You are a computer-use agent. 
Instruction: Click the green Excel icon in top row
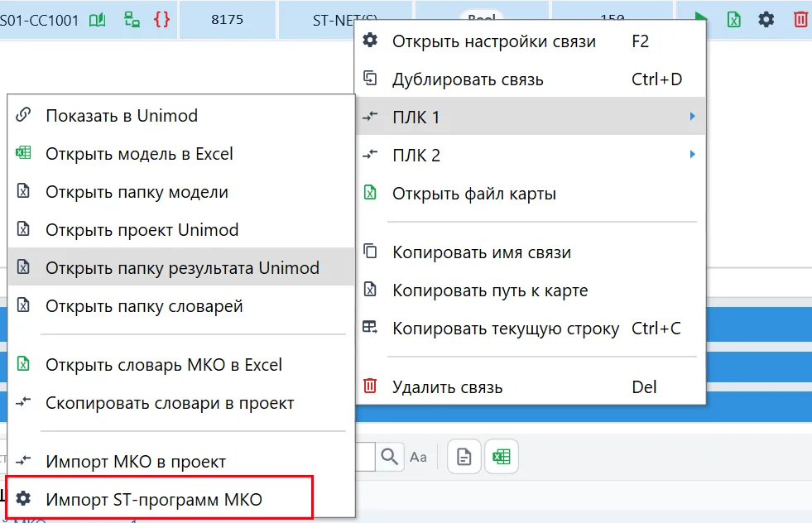tap(734, 20)
